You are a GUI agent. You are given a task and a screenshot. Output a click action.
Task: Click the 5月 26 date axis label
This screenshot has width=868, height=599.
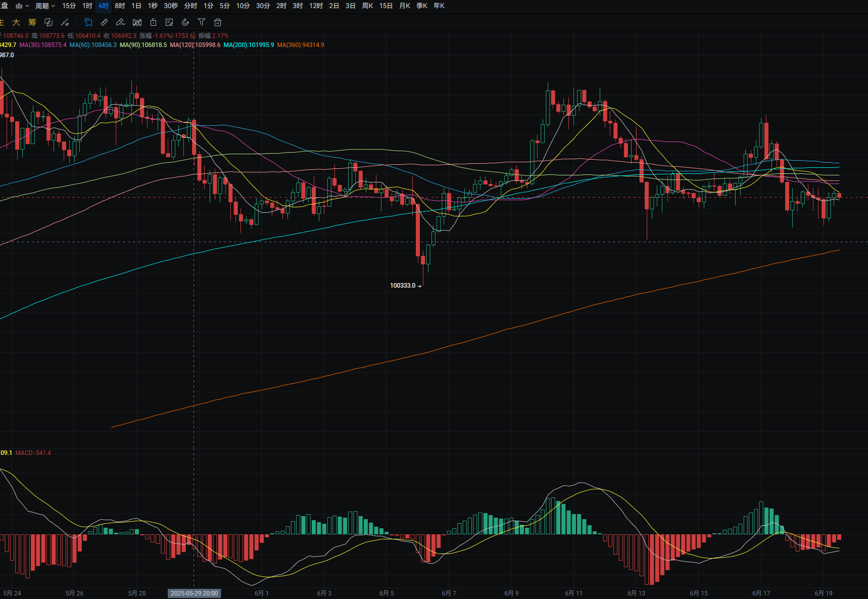tap(74, 593)
